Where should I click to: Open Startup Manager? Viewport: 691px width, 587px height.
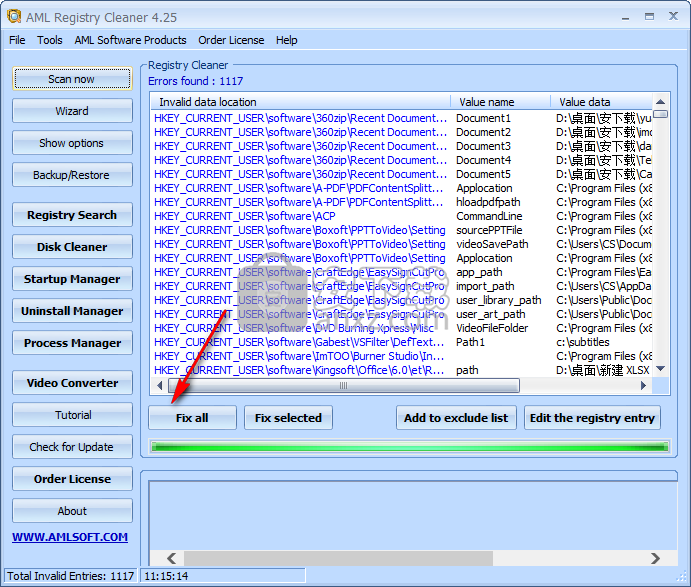[72, 279]
